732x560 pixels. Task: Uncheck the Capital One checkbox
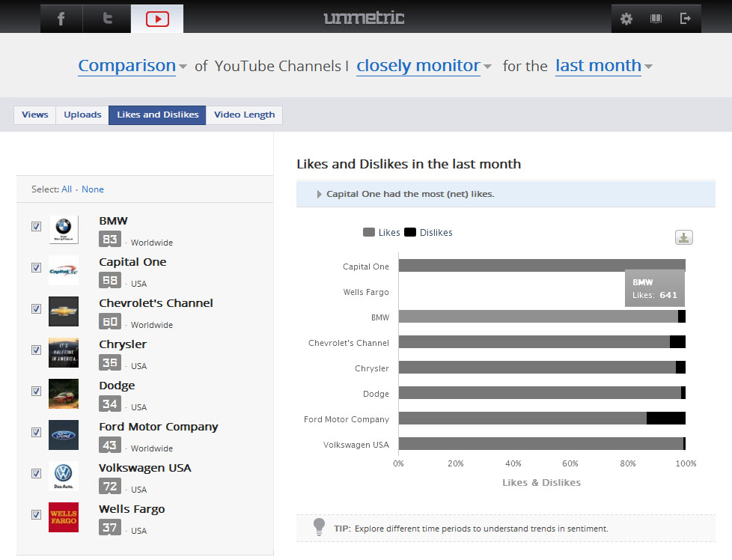36,267
